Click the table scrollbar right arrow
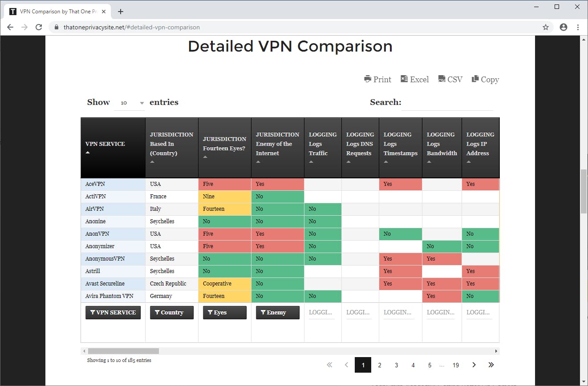The width and height of the screenshot is (588, 386). 497,351
